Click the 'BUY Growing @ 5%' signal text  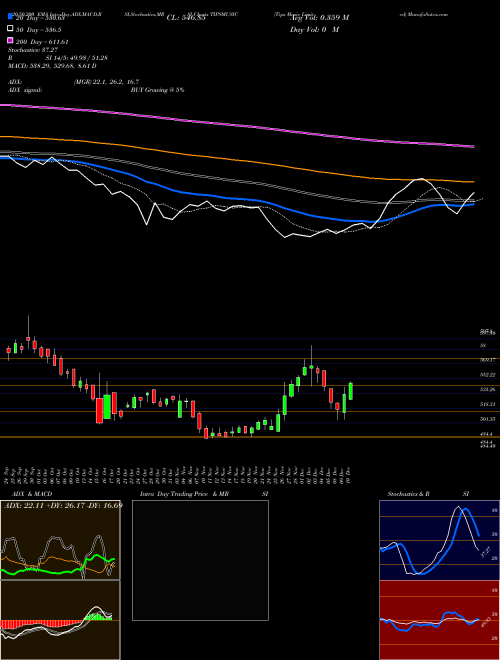click(x=157, y=90)
